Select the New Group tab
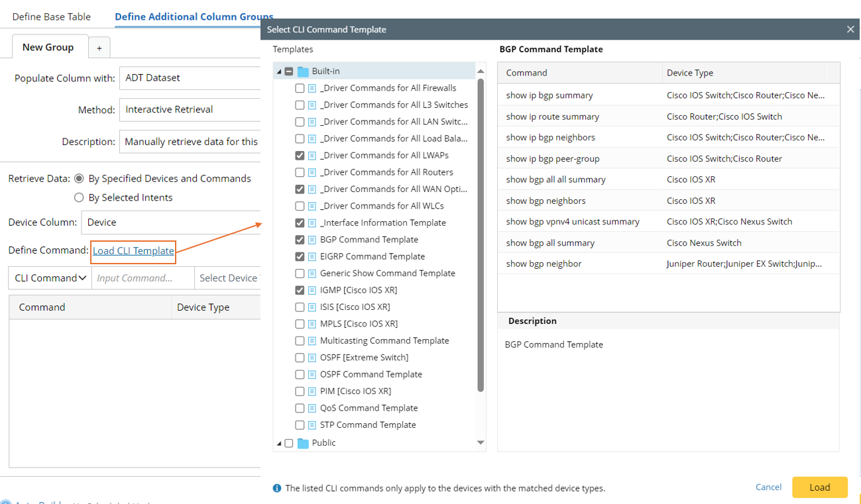The height and width of the screenshot is (504, 861). (x=48, y=48)
